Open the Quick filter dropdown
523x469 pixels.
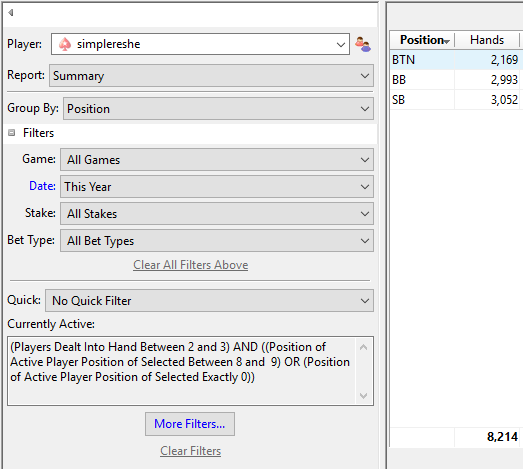[209, 301]
